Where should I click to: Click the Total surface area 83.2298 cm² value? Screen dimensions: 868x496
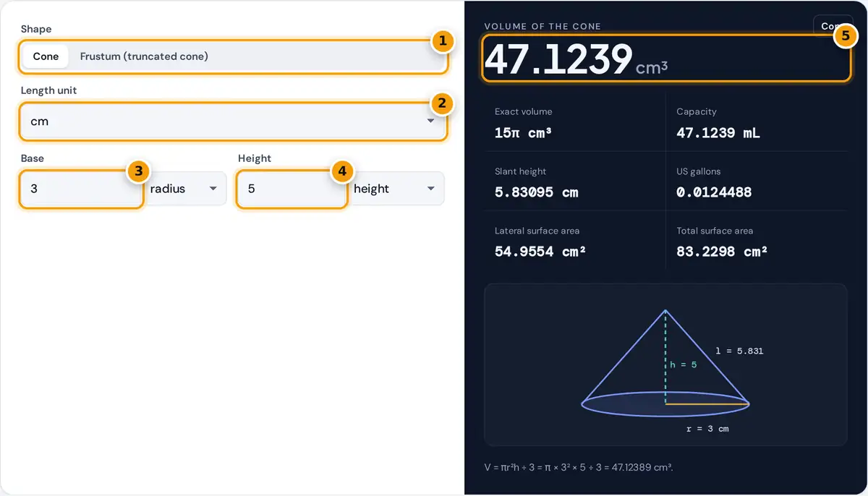click(x=721, y=252)
